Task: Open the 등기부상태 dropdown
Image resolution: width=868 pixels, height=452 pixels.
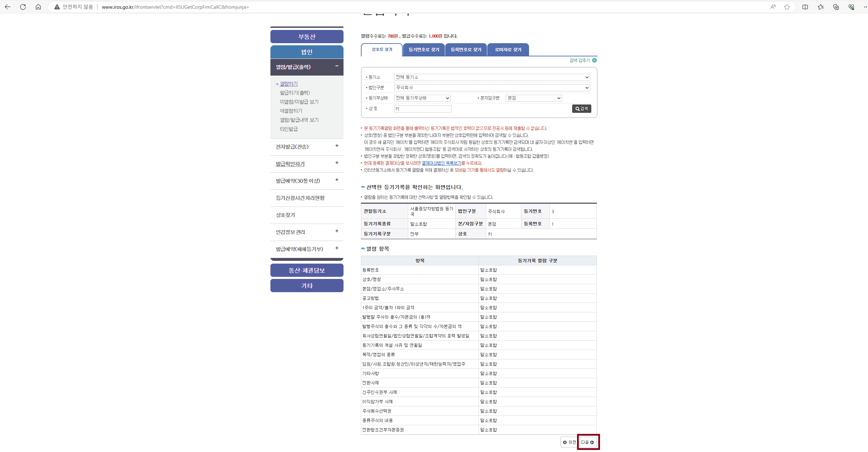Action: coord(422,98)
